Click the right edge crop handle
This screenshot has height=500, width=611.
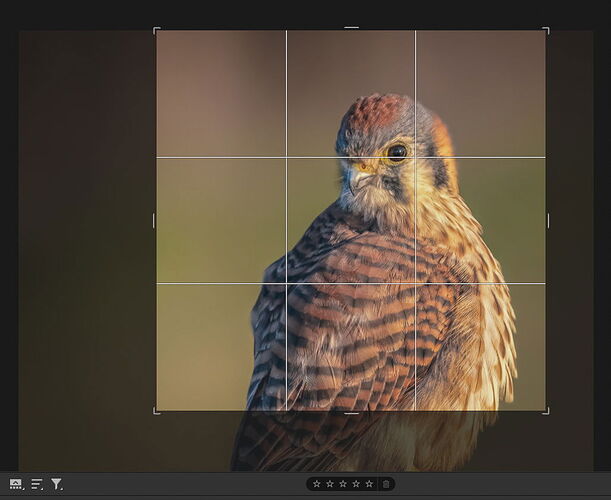pyautogui.click(x=547, y=220)
